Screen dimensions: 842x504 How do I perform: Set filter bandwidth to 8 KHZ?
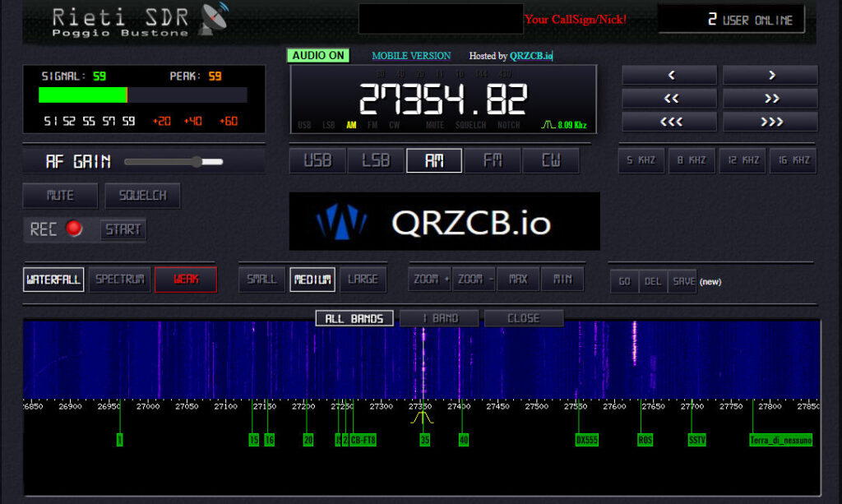click(692, 160)
